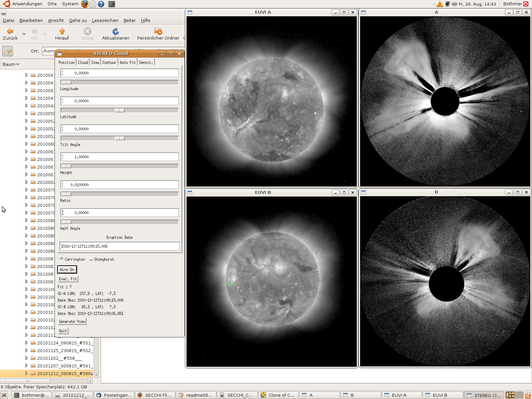Click the Longitude slider
Image resolution: width=532 pixels, height=399 pixels.
(x=120, y=82)
